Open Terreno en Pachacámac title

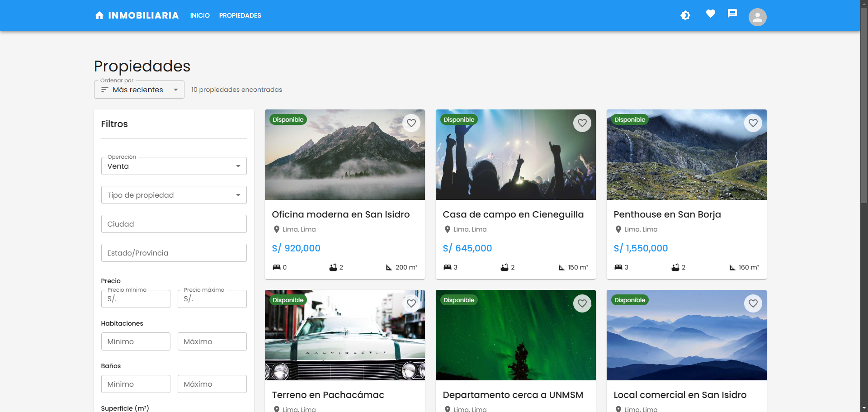coord(328,395)
